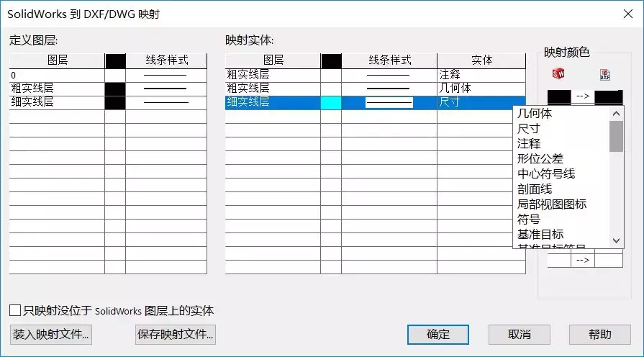
Task: Click the dropdown list scroll-down arrow
Action: 616,240
